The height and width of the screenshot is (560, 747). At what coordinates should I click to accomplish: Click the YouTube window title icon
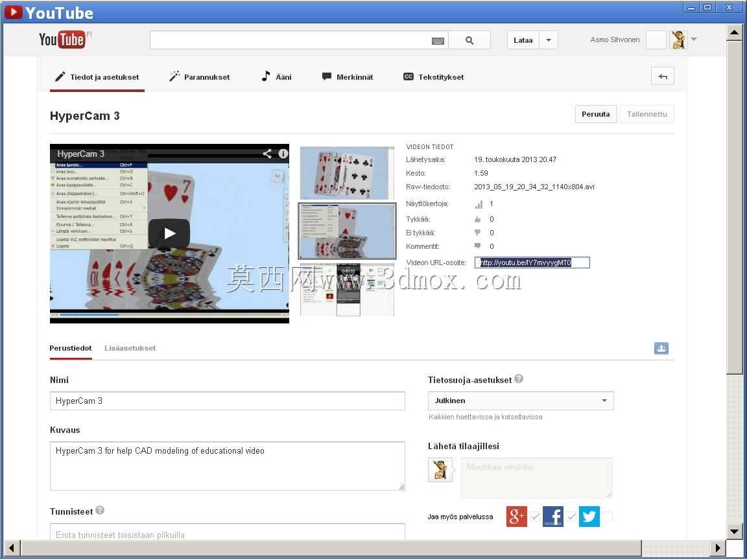(13, 12)
